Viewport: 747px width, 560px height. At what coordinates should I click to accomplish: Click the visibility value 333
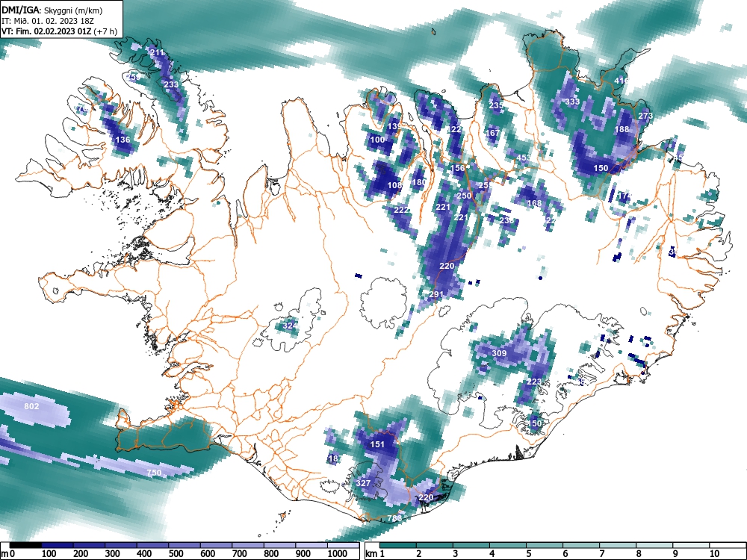coord(573,102)
